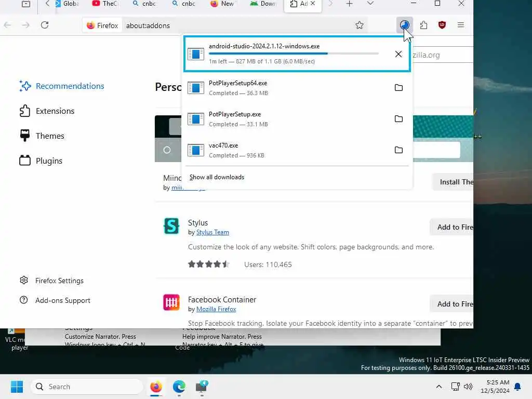Click the Stylus extension title

click(x=198, y=223)
